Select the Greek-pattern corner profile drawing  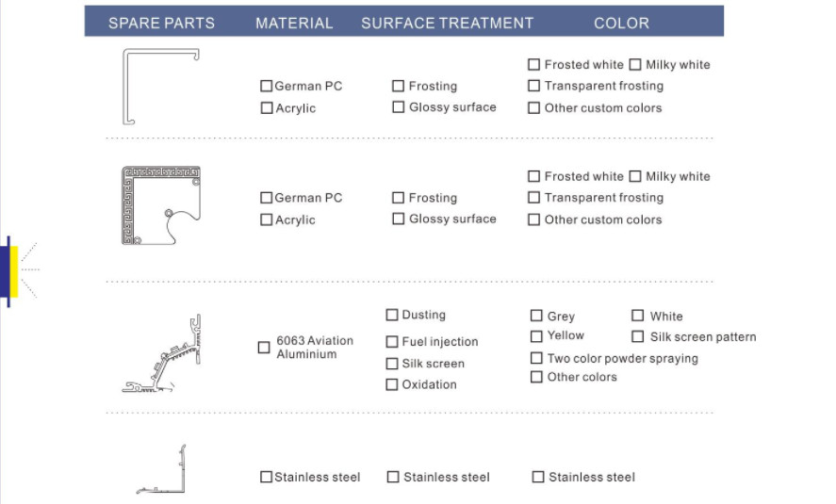(x=161, y=205)
